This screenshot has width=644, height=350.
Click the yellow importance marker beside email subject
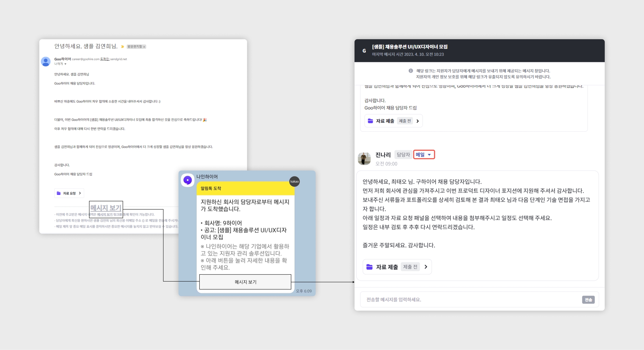coord(122,47)
